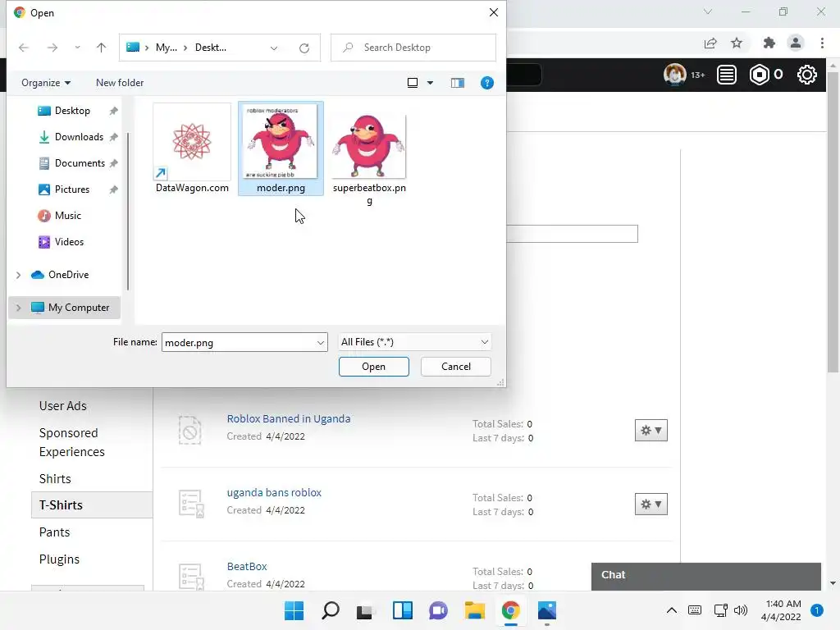Open Chrome three-dot menu
This screenshot has width=840, height=630.
pyautogui.click(x=822, y=43)
